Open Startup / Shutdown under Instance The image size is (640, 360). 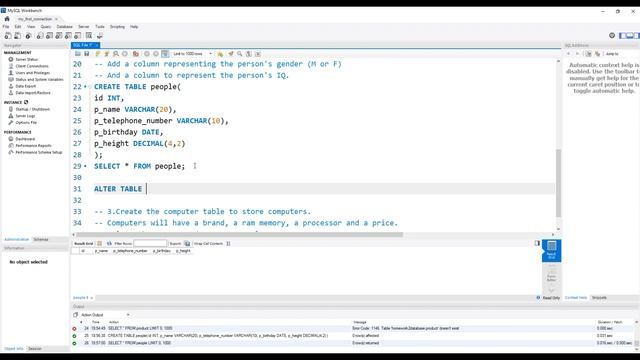pos(33,109)
